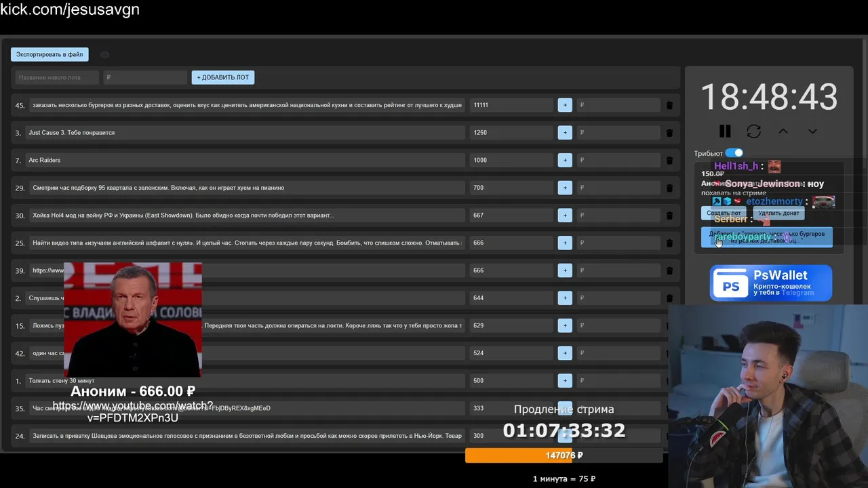Delete lot 30 Hoi4 mod entry
Image resolution: width=868 pixels, height=488 pixels.
669,216
